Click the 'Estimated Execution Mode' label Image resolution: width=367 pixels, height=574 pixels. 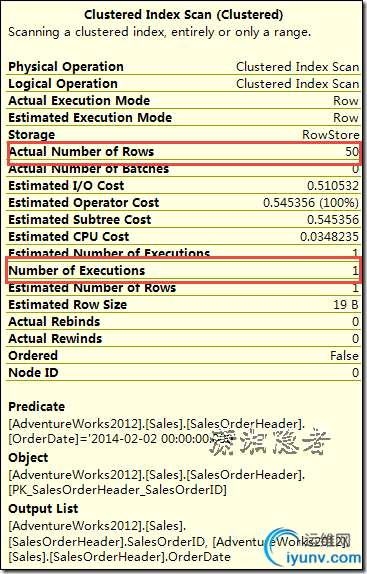click(x=90, y=118)
